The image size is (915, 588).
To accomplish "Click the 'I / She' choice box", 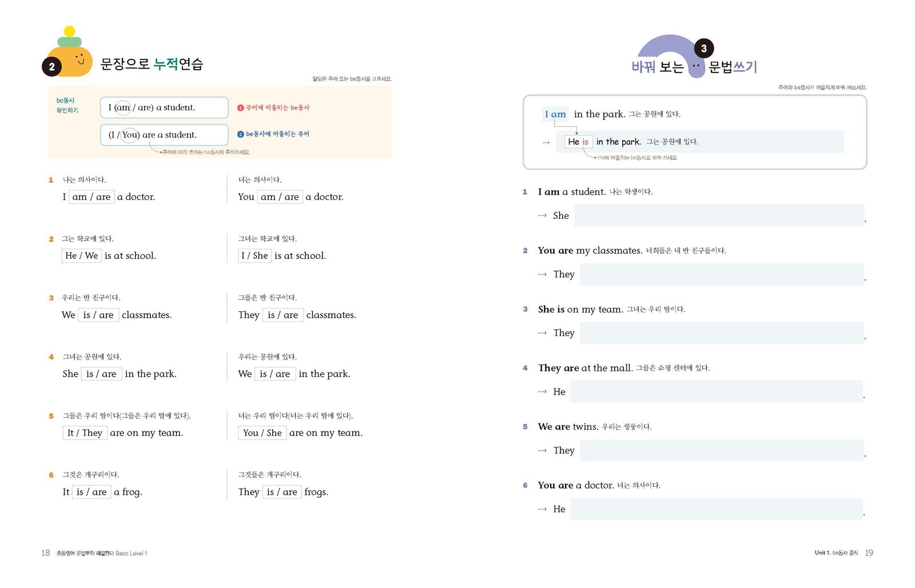I will point(254,255).
